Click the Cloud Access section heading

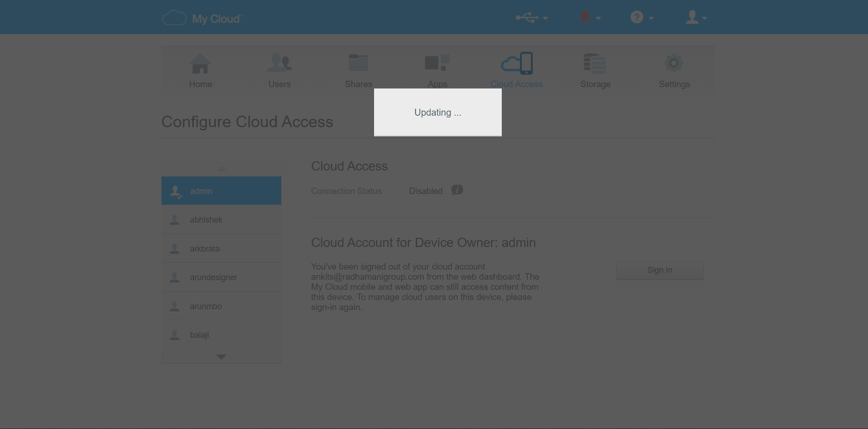pyautogui.click(x=350, y=166)
